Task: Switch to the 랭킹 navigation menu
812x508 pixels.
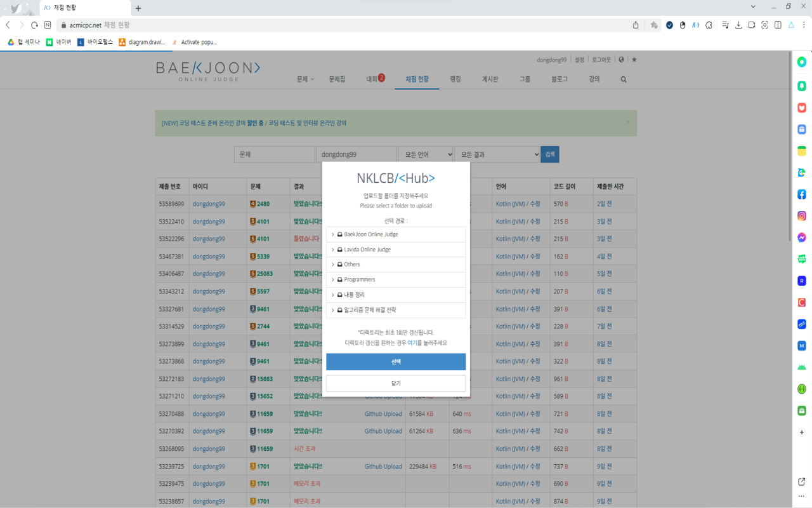Action: coord(455,79)
